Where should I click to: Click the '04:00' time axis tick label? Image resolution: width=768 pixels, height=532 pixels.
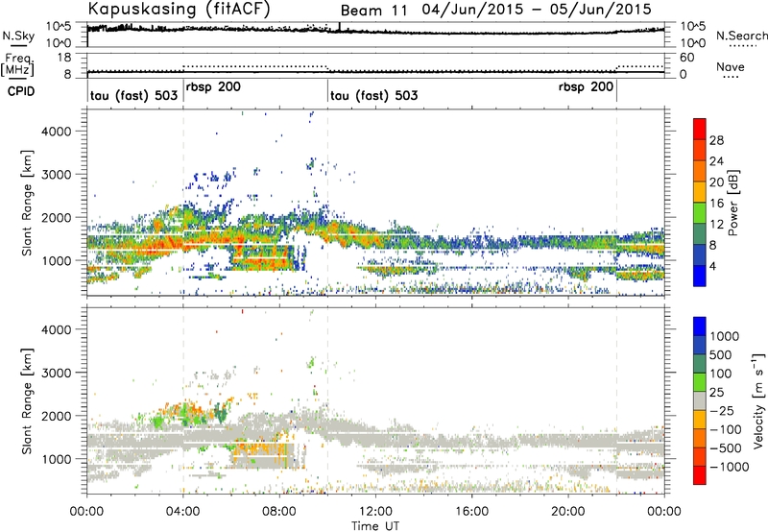182,512
